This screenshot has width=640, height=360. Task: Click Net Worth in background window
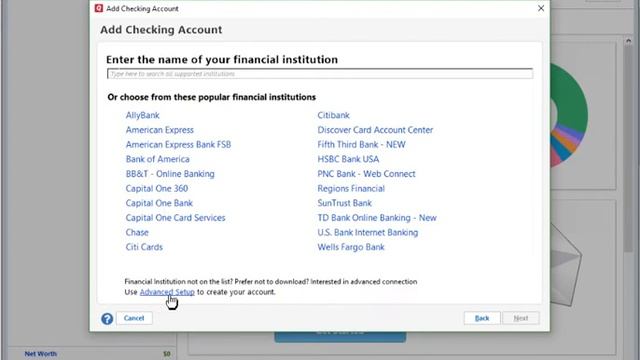40,354
